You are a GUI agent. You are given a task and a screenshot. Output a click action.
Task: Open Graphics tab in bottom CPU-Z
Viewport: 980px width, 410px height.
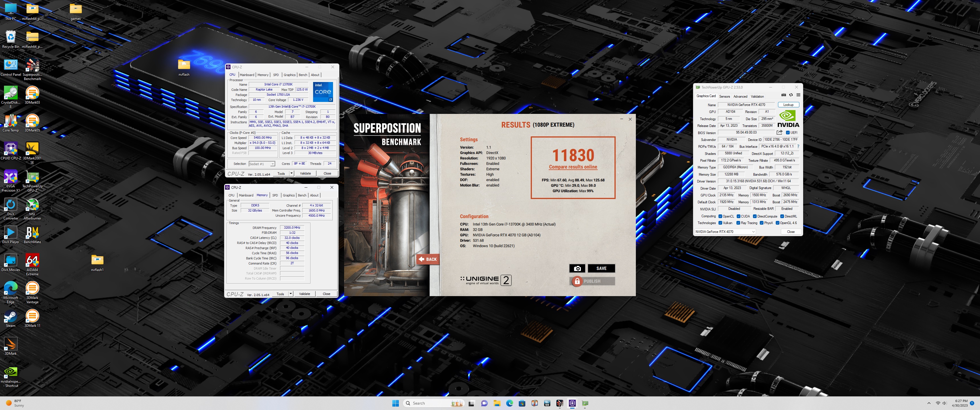point(288,196)
